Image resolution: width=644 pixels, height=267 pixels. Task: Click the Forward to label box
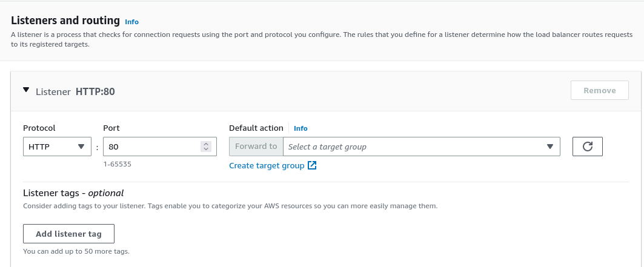pos(256,147)
